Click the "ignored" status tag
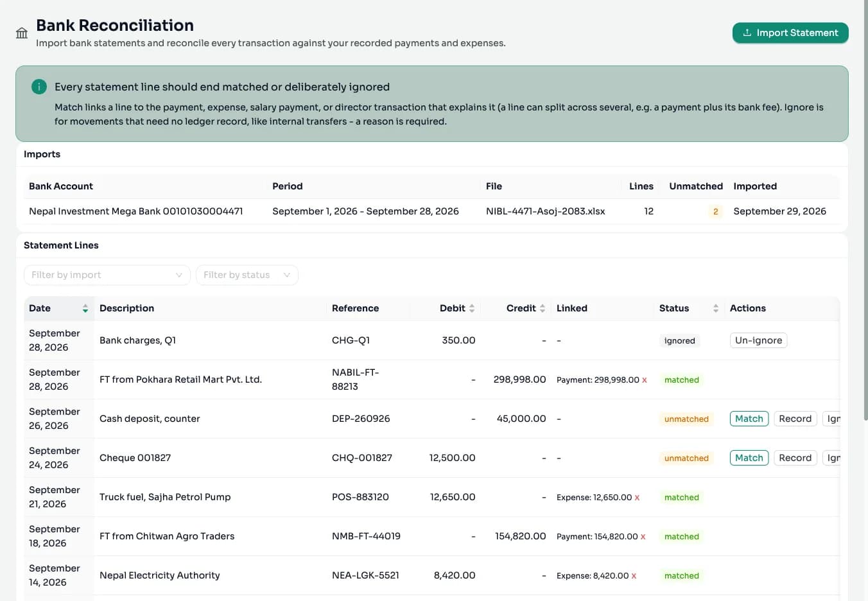The width and height of the screenshot is (868, 601). pos(680,341)
